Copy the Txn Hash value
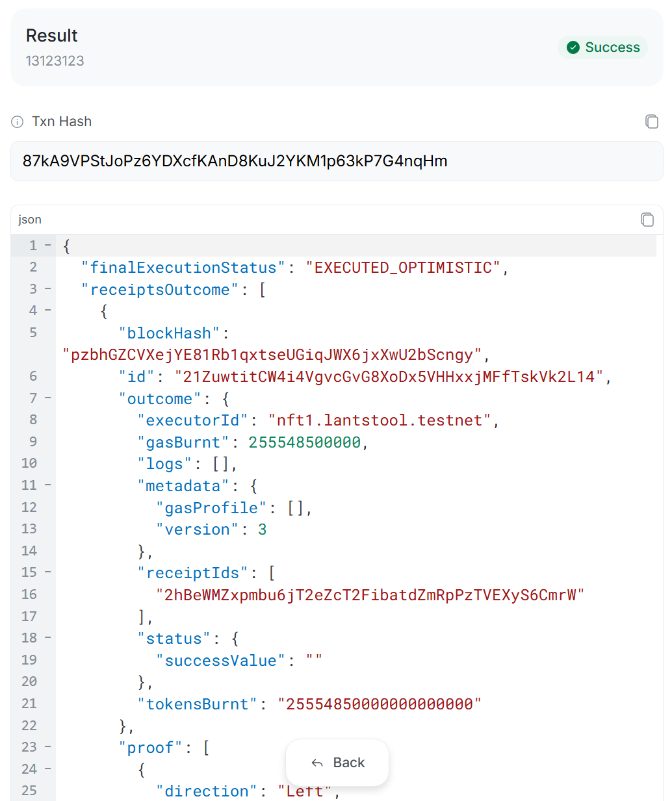The height and width of the screenshot is (801, 672). click(x=651, y=121)
